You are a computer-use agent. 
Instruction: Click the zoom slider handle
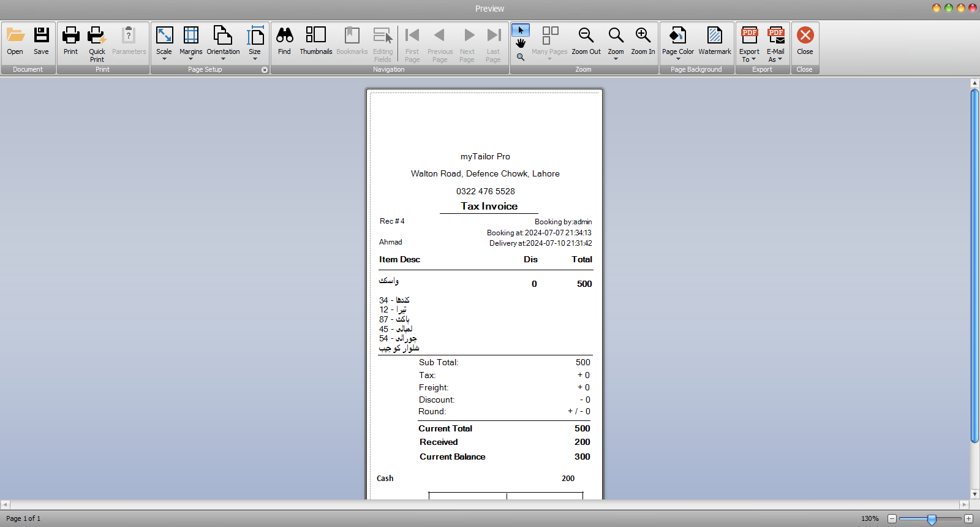(932, 519)
